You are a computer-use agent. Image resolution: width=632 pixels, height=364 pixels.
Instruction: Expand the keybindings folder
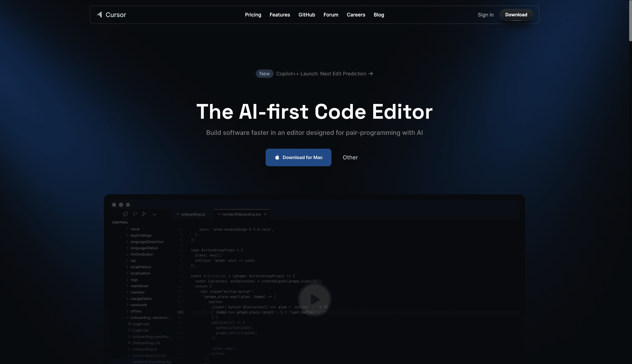(139, 235)
